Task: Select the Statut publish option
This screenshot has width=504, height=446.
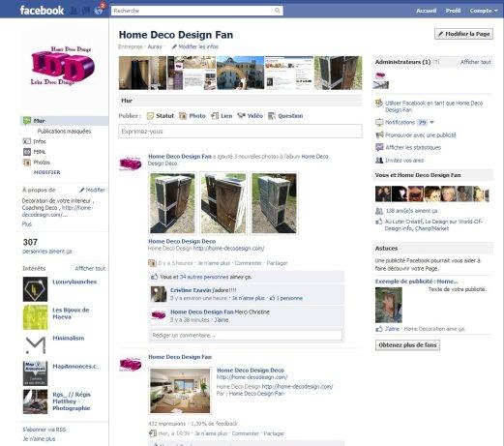Action: (161, 116)
